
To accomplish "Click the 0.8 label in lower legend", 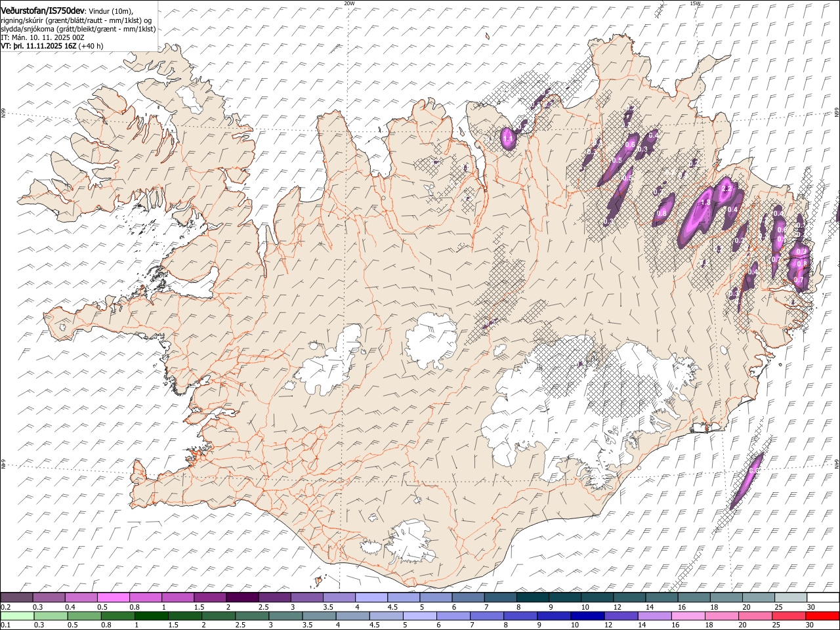I will coord(106,625).
